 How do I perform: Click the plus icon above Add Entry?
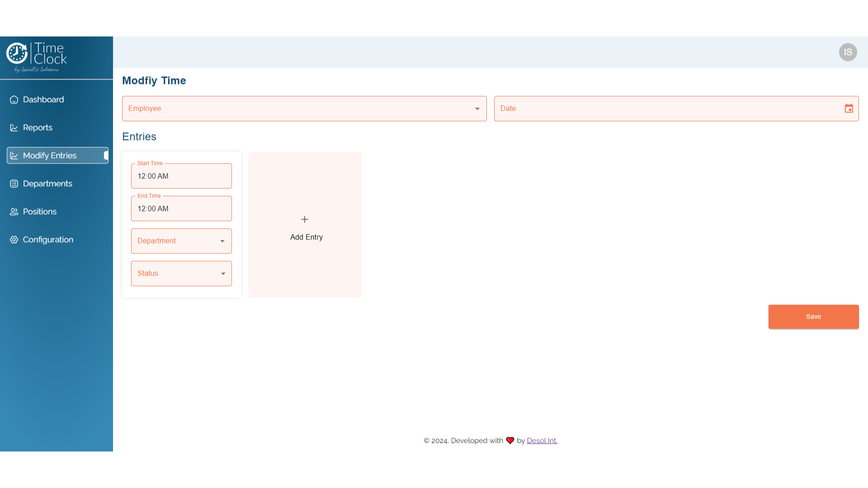tap(305, 219)
